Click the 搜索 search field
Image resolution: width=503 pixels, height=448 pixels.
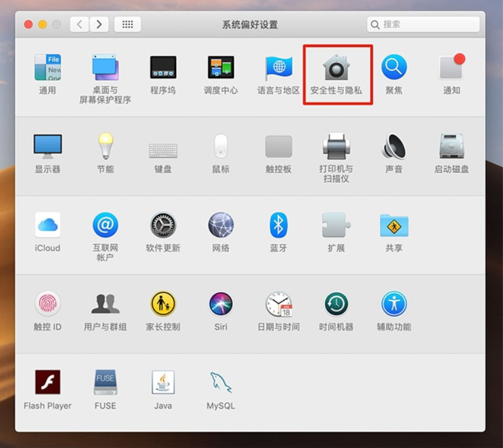coord(425,24)
